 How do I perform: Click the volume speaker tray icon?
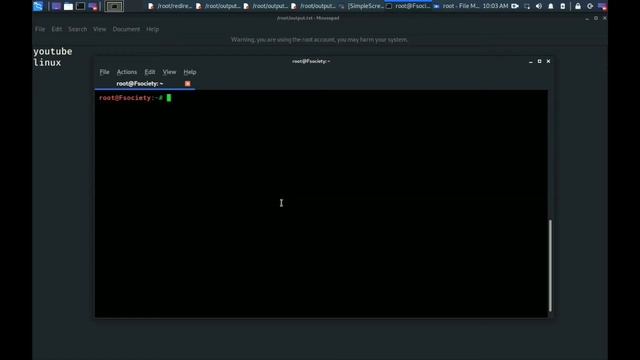point(539,6)
